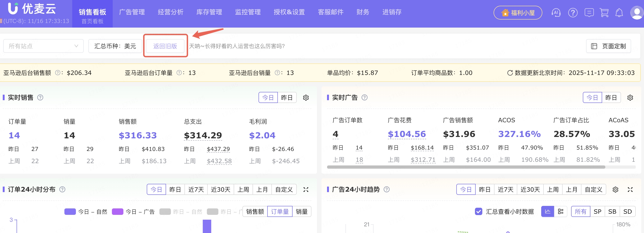The image size is (644, 233).
Task: Refresh data using the update time icon
Action: tap(510, 73)
